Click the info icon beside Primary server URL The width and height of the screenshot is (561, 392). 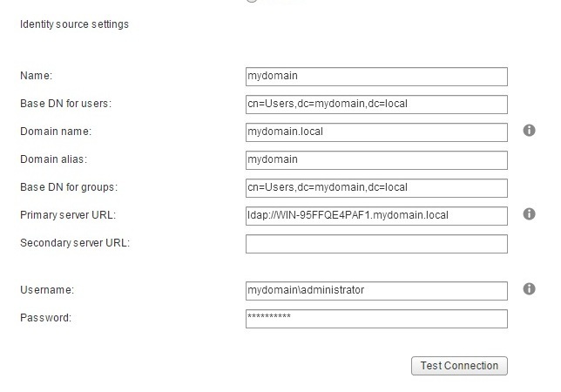click(529, 214)
